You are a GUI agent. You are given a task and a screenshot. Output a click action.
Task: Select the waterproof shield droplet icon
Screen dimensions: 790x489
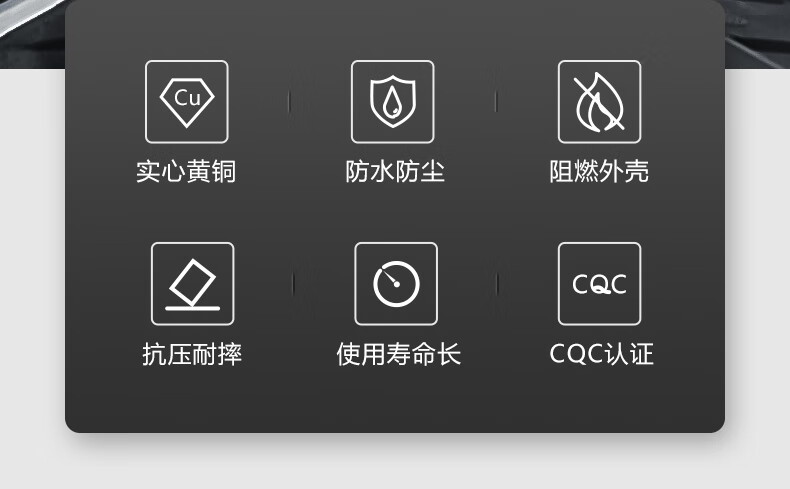click(x=392, y=102)
